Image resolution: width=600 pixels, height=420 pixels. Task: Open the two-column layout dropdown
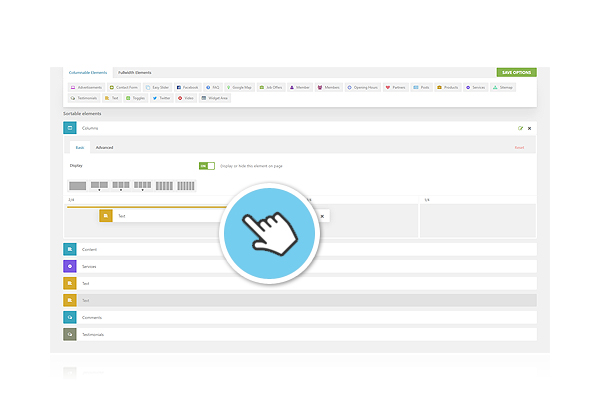[x=99, y=186]
